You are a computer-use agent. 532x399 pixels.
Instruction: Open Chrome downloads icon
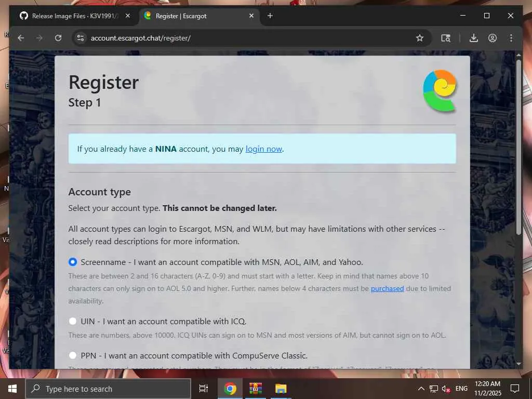(x=474, y=38)
